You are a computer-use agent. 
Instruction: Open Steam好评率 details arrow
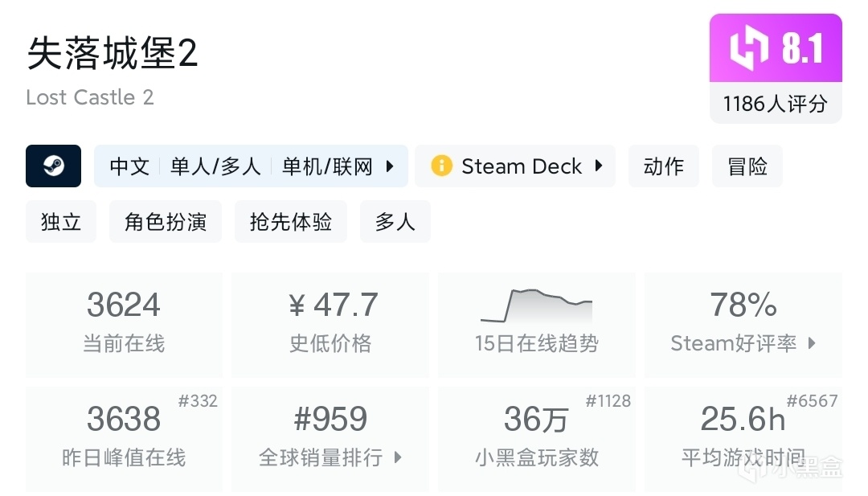pyautogui.click(x=812, y=343)
